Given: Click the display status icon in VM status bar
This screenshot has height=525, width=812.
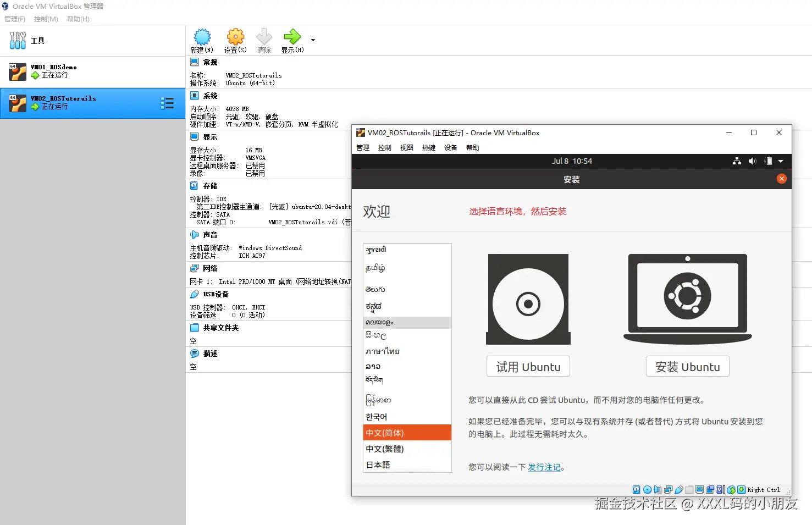Looking at the screenshot, I should click(699, 489).
